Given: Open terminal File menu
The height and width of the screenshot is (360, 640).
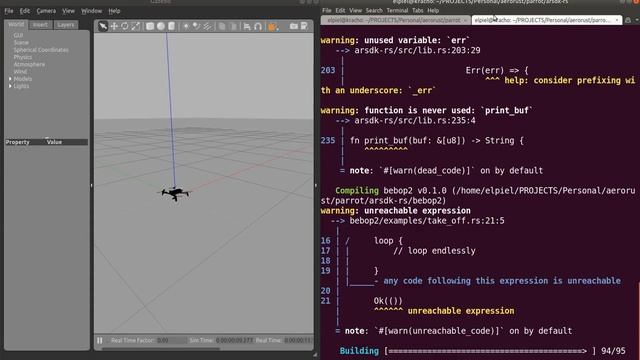Looking at the screenshot, I should 327,11.
